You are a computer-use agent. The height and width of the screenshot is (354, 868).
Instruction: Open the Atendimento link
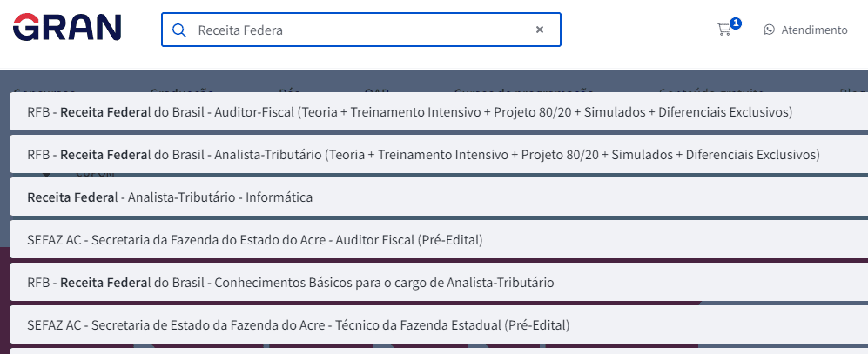click(814, 30)
